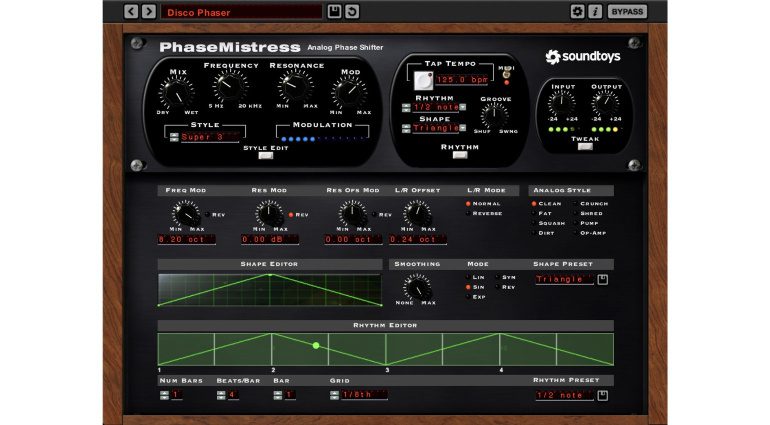Click the Freq Mod knob
The image size is (770, 425).
(x=186, y=214)
